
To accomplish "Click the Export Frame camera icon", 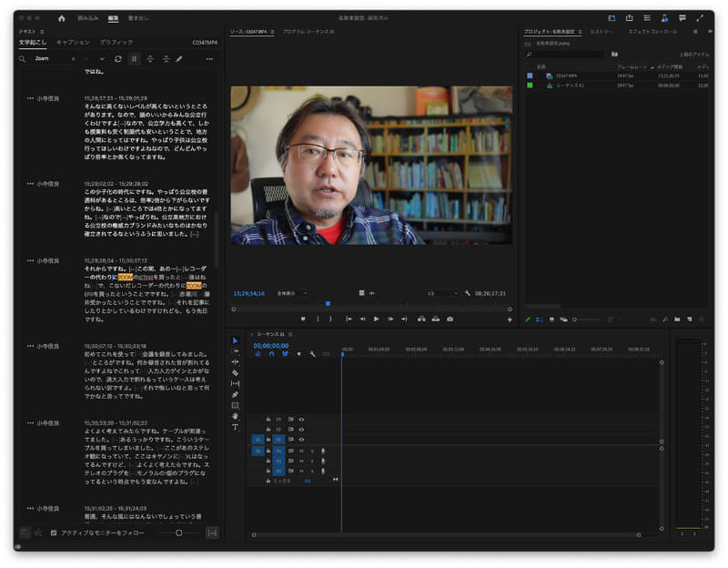I will click(450, 319).
